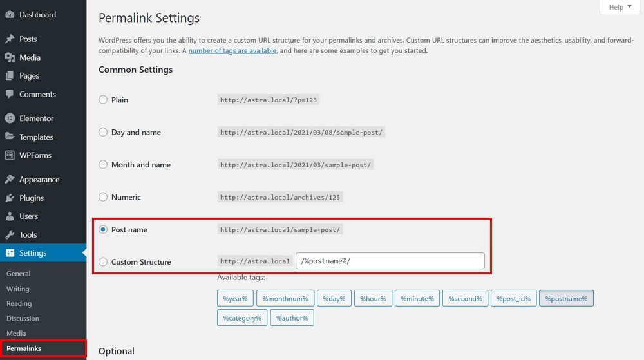644x360 pixels.
Task: Click the Tools wrench icon
Action: tap(10, 234)
